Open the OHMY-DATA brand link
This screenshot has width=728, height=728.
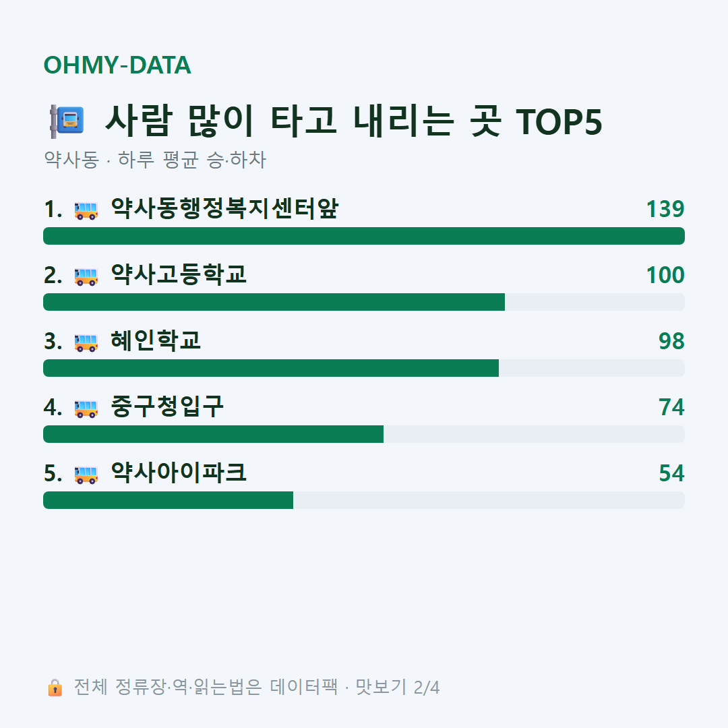point(117,65)
